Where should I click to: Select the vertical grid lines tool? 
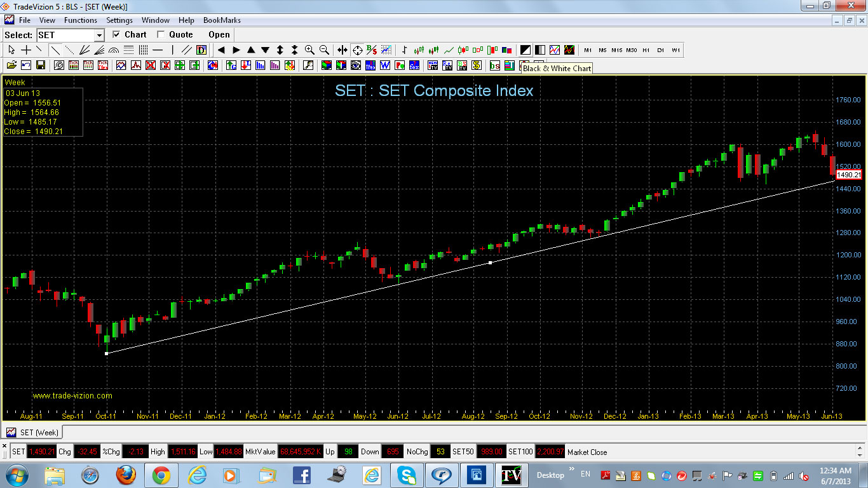point(143,50)
